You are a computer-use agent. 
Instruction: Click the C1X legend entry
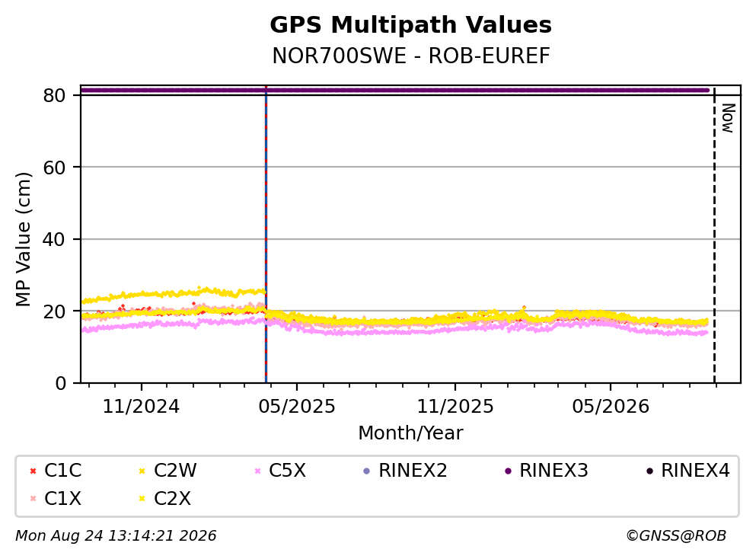56,498
